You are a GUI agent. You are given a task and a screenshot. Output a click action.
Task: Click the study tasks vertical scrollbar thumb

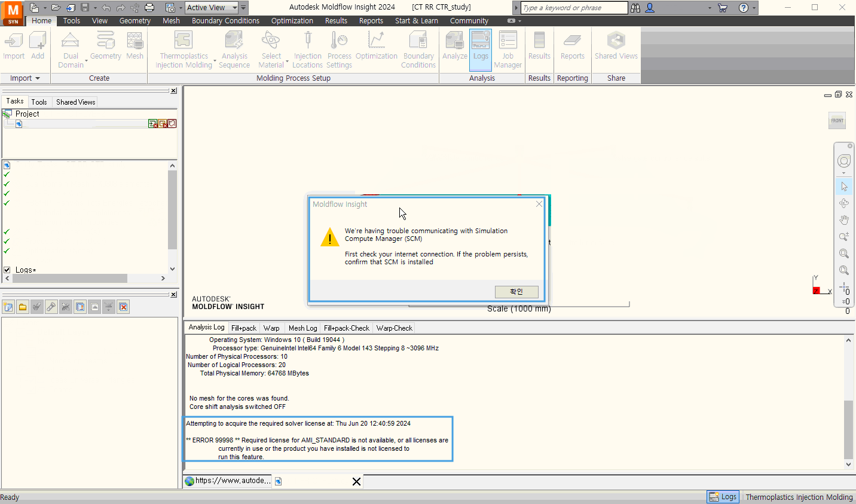coord(172,209)
